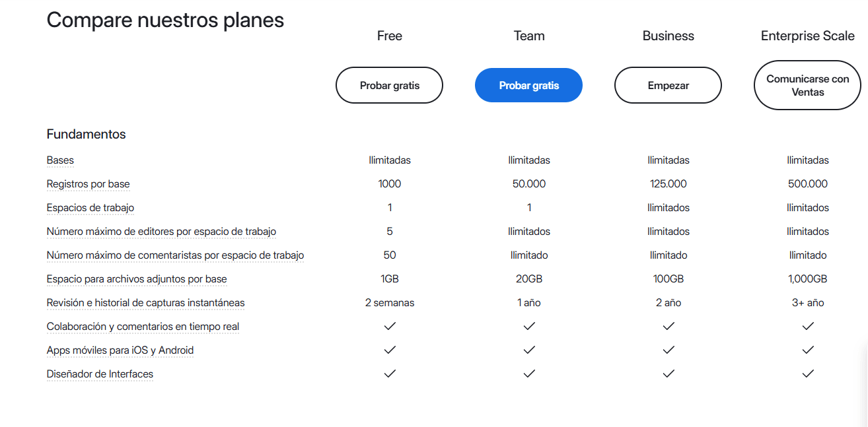Open 'Número máximo de editores por espacio de trabajo'
Image resolution: width=868 pixels, height=427 pixels.
[x=161, y=231]
